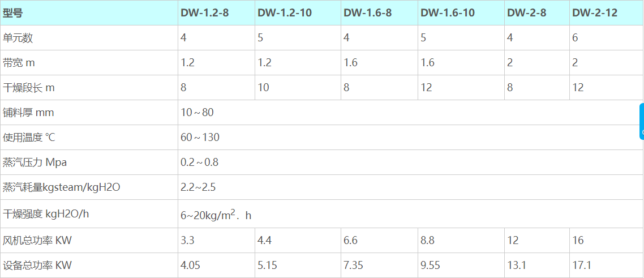Click the 使用温度 value 60～130
The image size is (644, 278).
200,138
